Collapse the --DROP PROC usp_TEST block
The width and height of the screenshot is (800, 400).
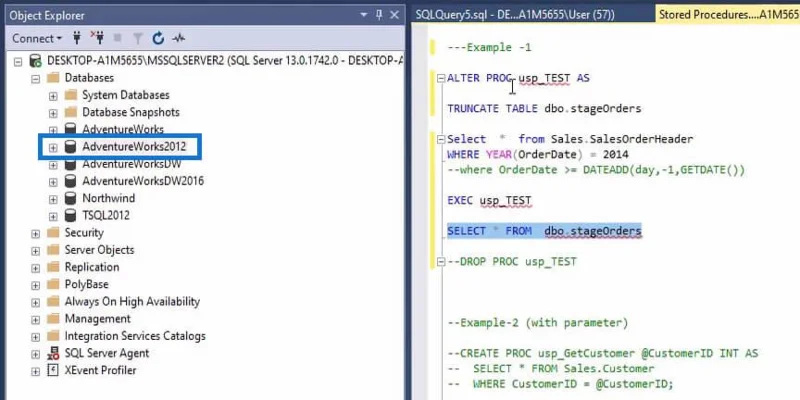click(x=441, y=262)
